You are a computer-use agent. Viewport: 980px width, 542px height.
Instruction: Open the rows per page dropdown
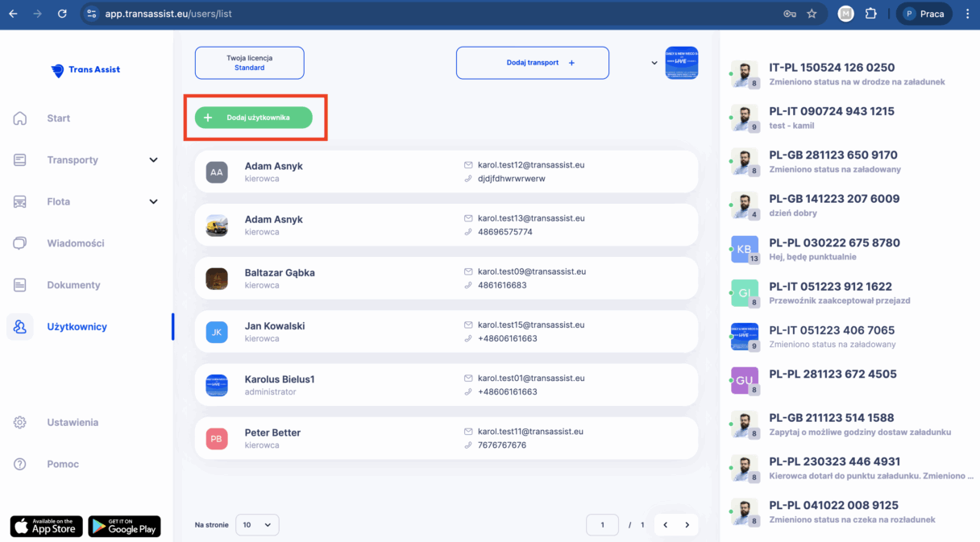coord(257,525)
